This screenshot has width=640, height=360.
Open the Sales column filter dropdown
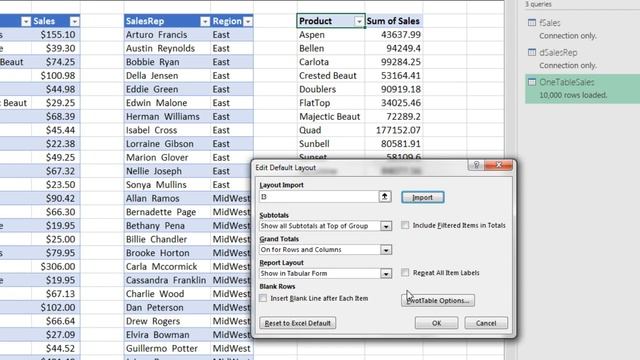tap(74, 21)
